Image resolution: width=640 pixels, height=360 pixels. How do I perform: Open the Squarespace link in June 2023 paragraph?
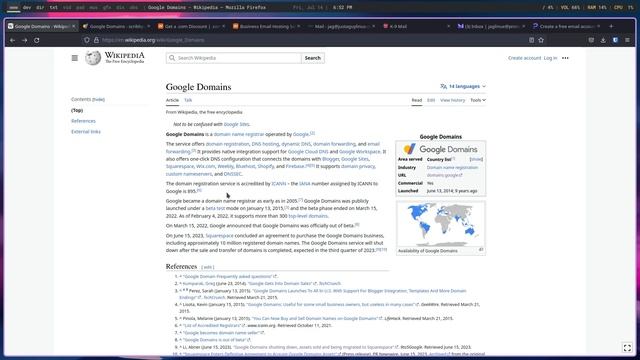(x=219, y=236)
